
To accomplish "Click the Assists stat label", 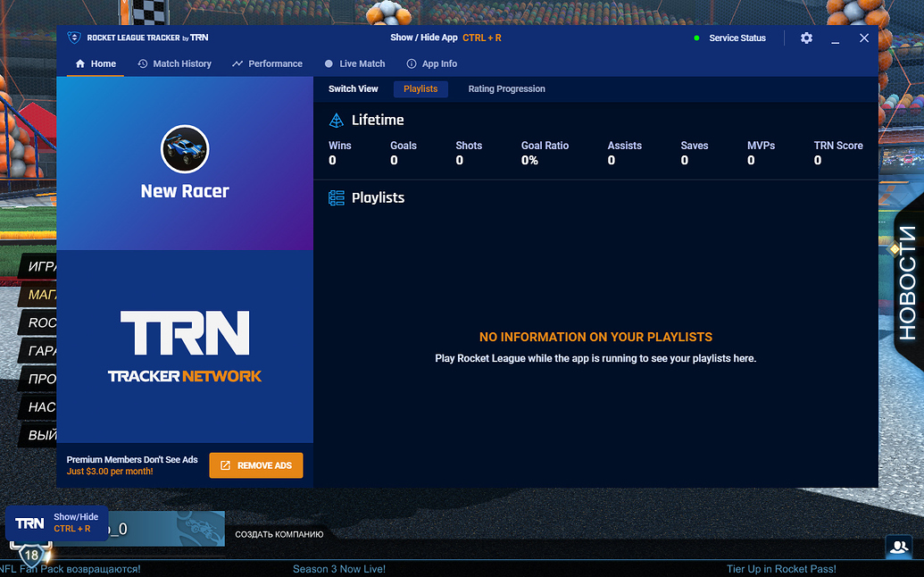I will tap(625, 146).
